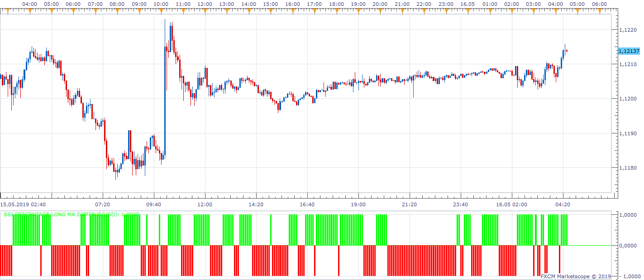The width and height of the screenshot is (644, 280).
Task: Click the 07:20 bottom time label
Action: 103,204
